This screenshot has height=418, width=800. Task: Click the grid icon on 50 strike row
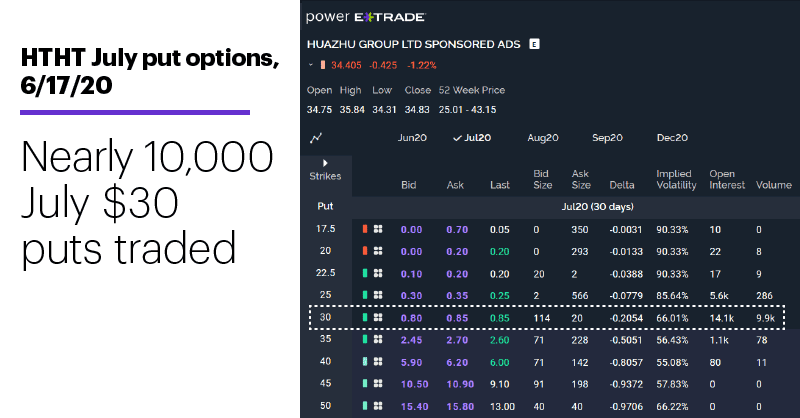pos(378,406)
